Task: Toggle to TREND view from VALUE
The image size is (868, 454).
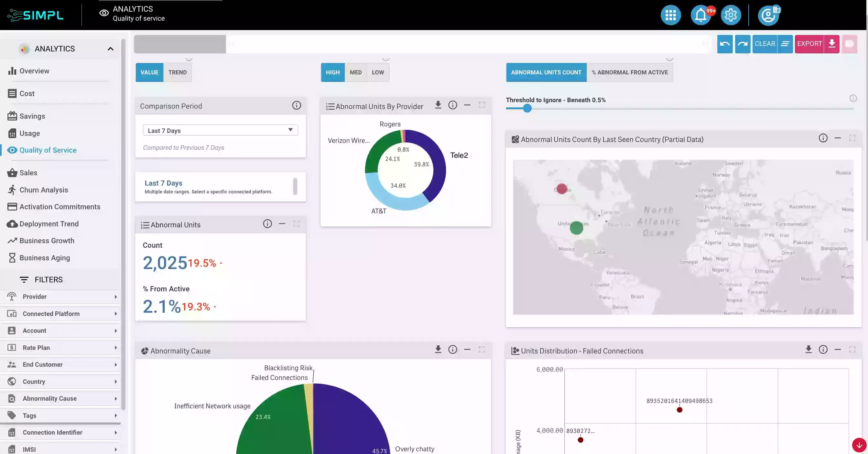Action: coord(178,72)
